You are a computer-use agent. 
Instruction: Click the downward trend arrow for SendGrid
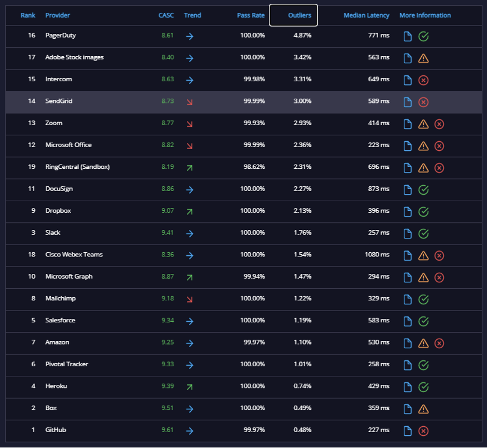[x=189, y=102]
